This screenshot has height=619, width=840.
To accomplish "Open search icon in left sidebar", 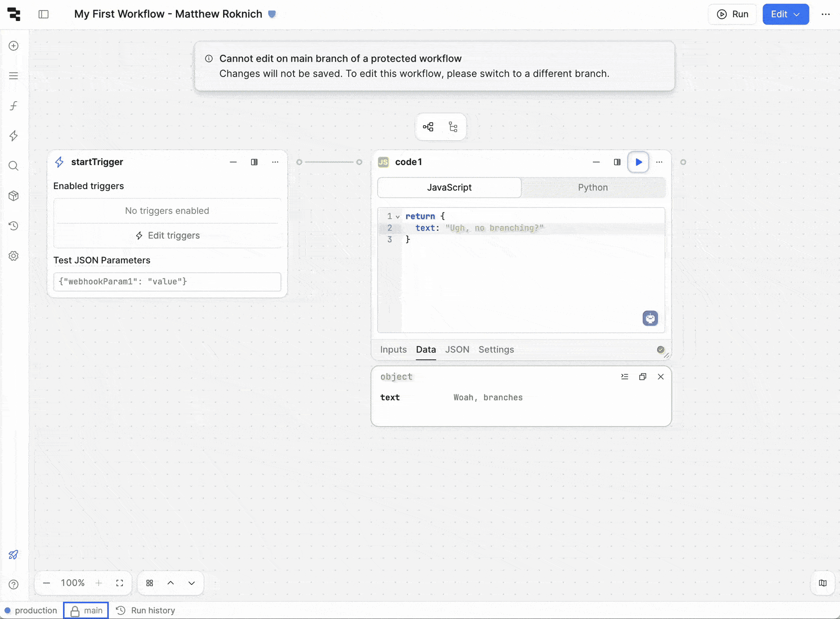I will [14, 166].
